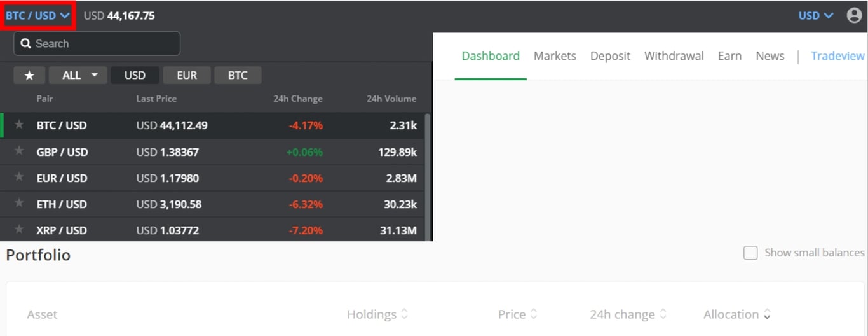Add ETH / USD to favorites
The height and width of the screenshot is (336, 868).
pyautogui.click(x=19, y=204)
